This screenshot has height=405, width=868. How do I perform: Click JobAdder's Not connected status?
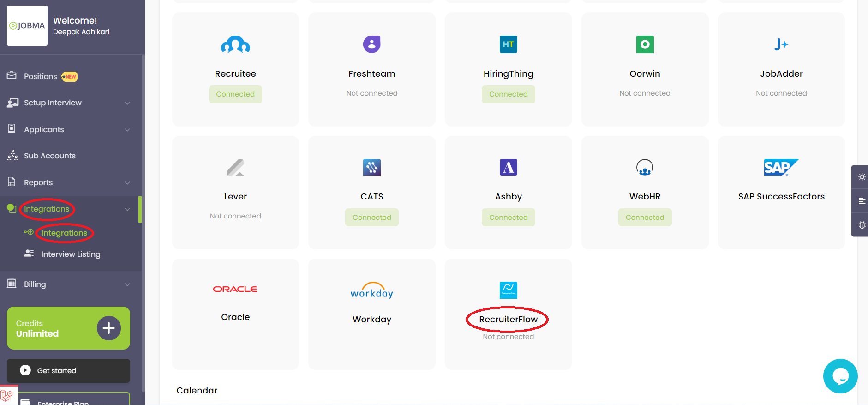coord(781,93)
